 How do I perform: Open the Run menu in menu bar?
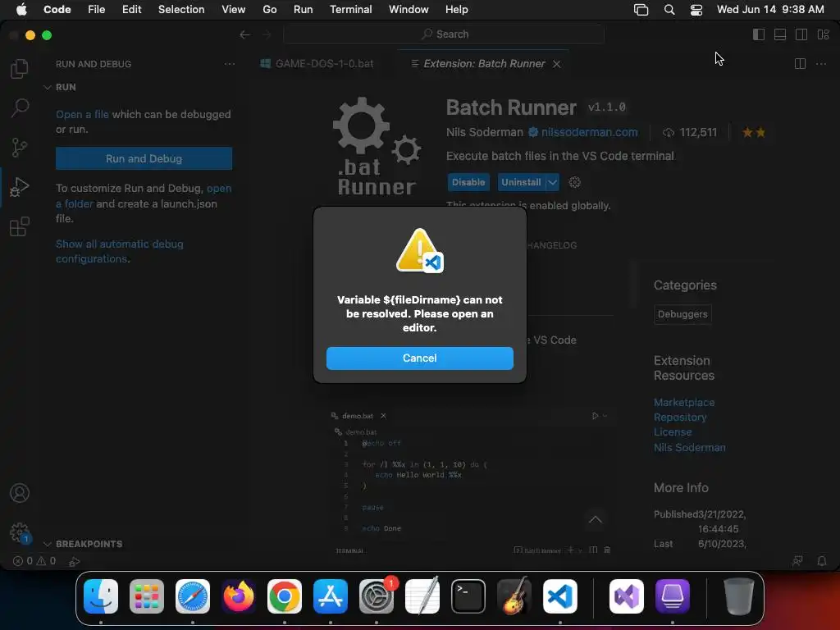pyautogui.click(x=304, y=10)
